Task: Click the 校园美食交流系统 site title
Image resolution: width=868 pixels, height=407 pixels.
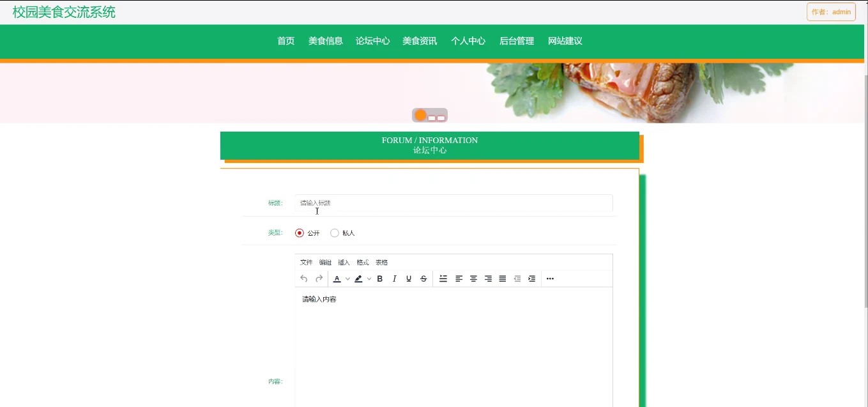Action: click(64, 12)
